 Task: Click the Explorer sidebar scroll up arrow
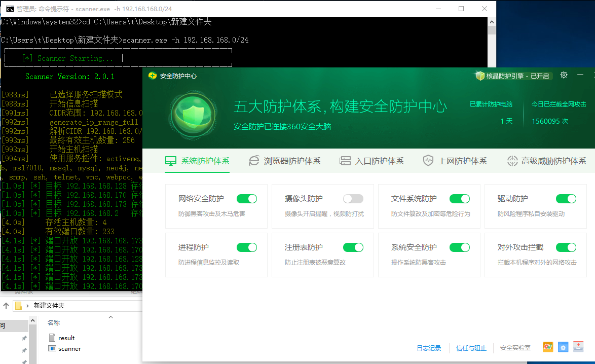click(x=32, y=321)
